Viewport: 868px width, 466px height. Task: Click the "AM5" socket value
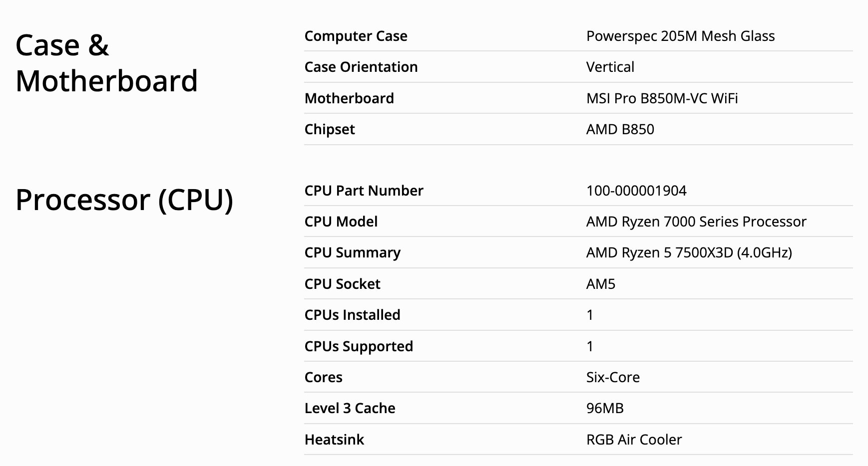pyautogui.click(x=600, y=284)
